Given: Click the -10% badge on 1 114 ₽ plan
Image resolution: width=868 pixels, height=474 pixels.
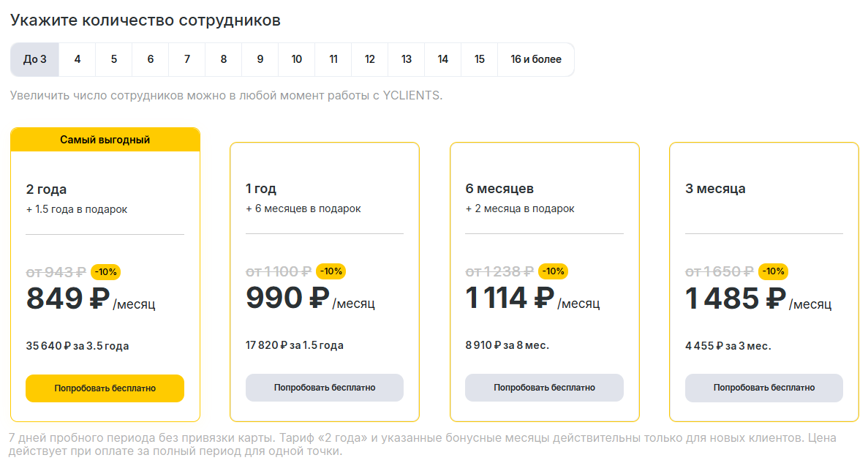Looking at the screenshot, I should pyautogui.click(x=553, y=271).
